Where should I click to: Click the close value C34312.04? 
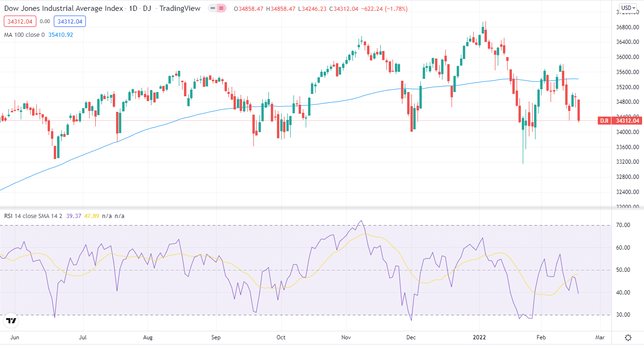click(344, 9)
